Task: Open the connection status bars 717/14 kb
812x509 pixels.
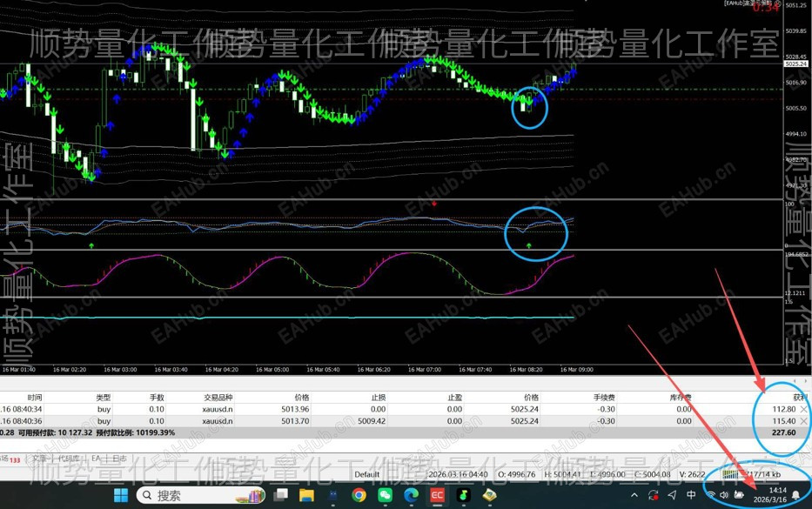Action: pos(751,474)
